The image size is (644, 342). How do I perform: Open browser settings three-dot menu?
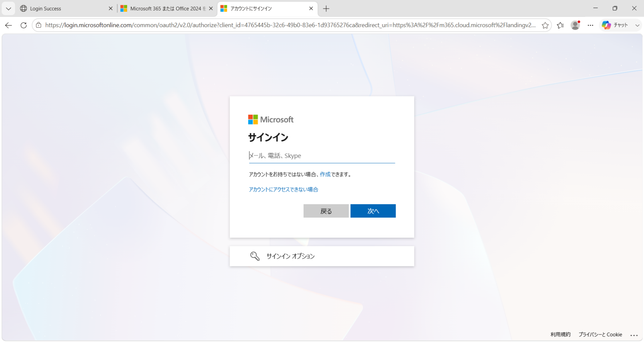point(591,25)
